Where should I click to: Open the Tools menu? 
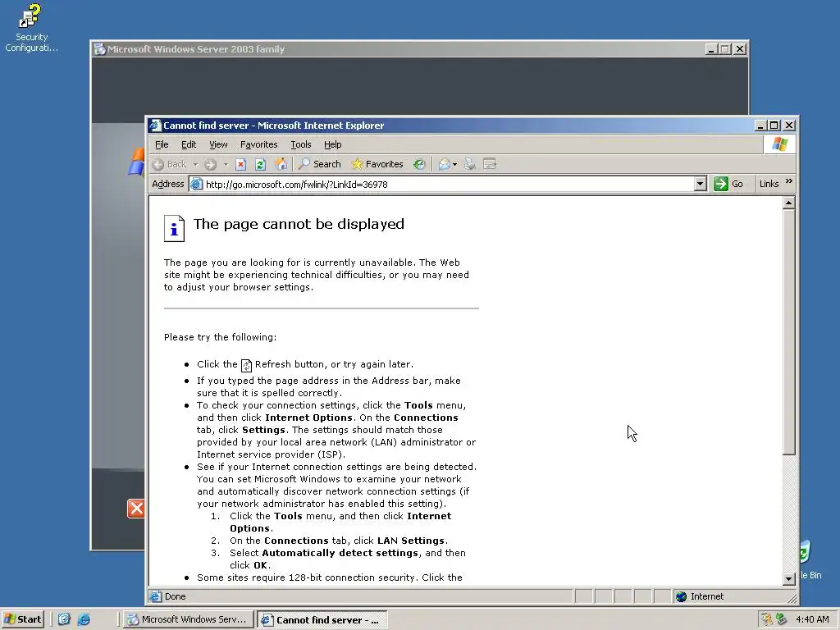pyautogui.click(x=300, y=144)
